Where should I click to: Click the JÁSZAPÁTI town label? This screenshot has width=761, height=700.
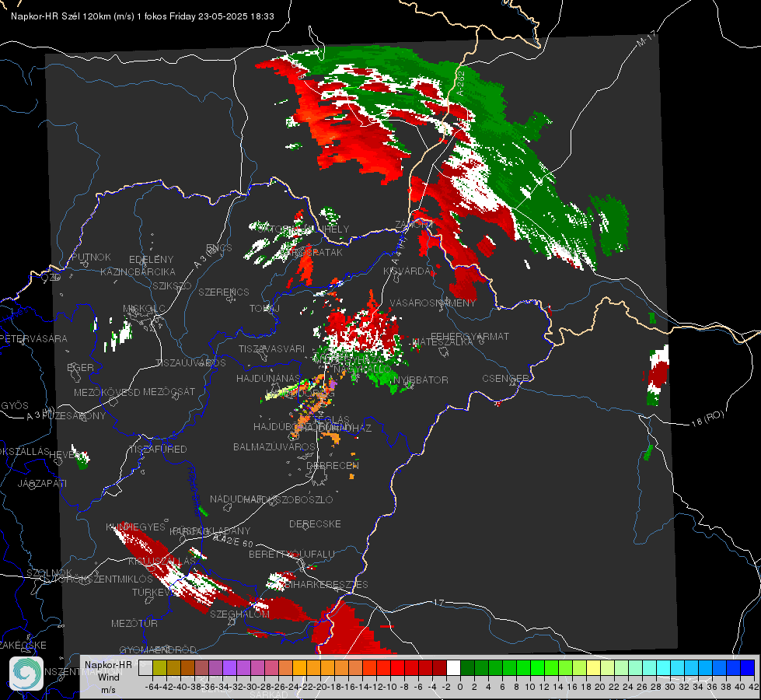(42, 483)
